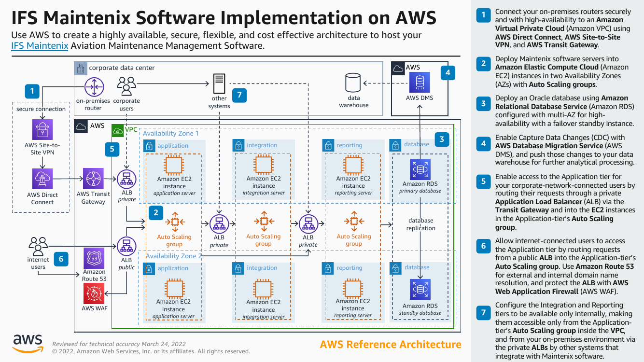Select lock icon of reporting subnet in Zone 1
Viewport: 644px width, 362px height.
click(x=328, y=145)
